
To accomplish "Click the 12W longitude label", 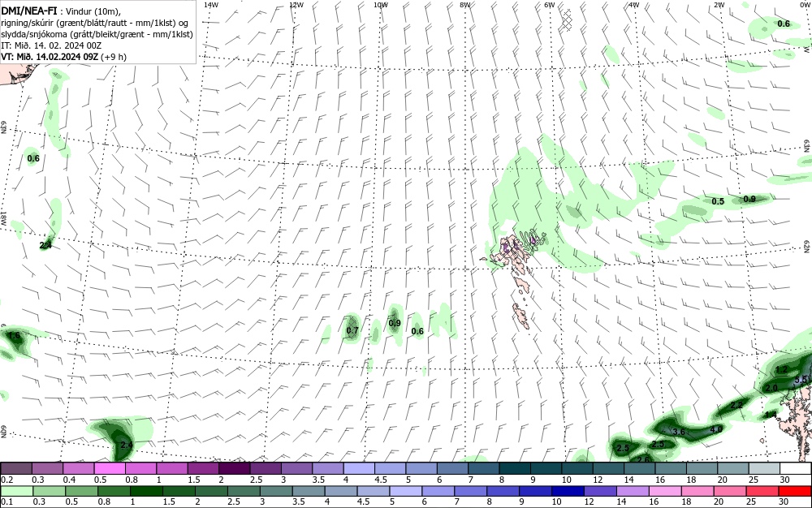I will (296, 5).
